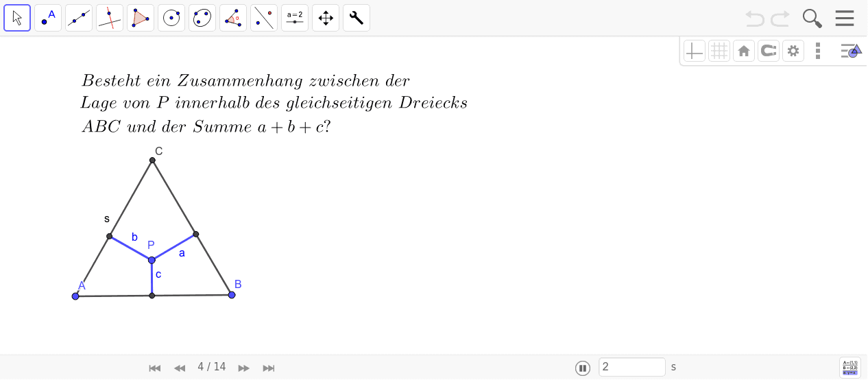
Task: Select the Perpendicular Line tool
Action: tap(110, 18)
